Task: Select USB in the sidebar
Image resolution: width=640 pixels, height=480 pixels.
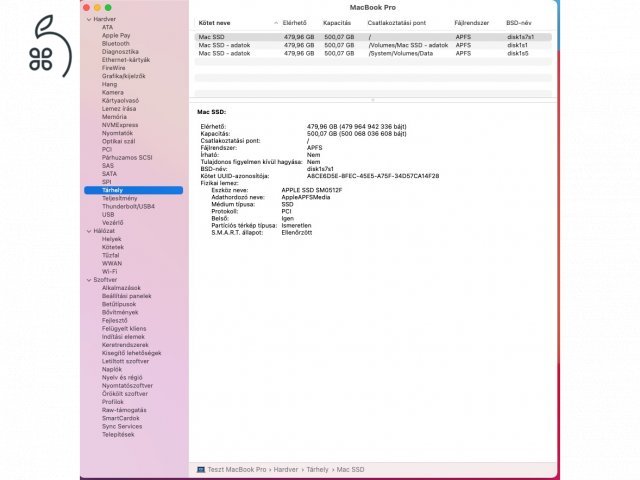Action: point(108,215)
